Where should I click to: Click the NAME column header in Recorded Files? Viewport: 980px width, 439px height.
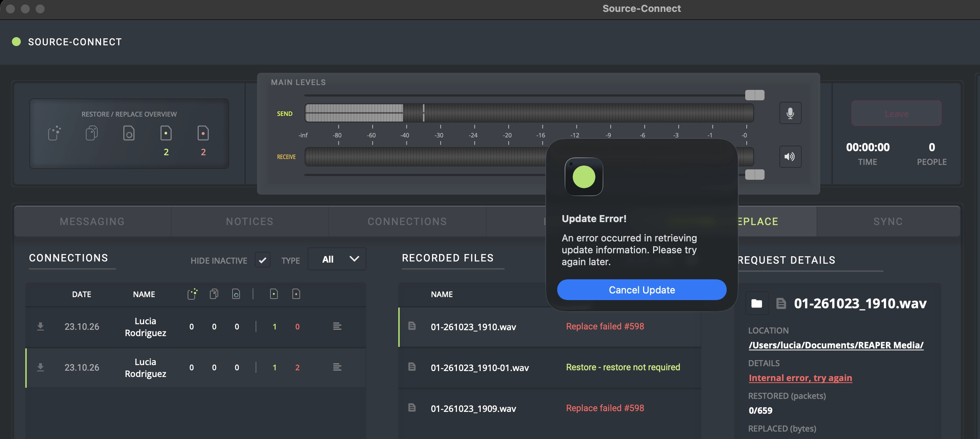point(442,294)
